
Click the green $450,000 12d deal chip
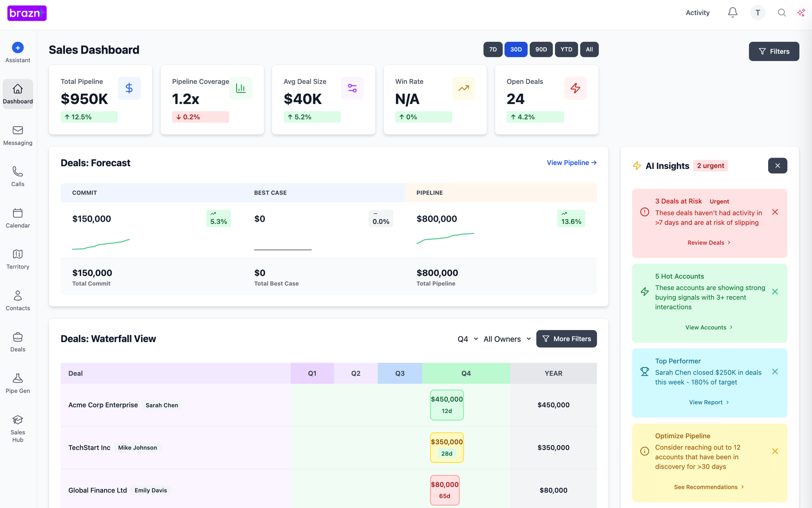click(x=447, y=405)
